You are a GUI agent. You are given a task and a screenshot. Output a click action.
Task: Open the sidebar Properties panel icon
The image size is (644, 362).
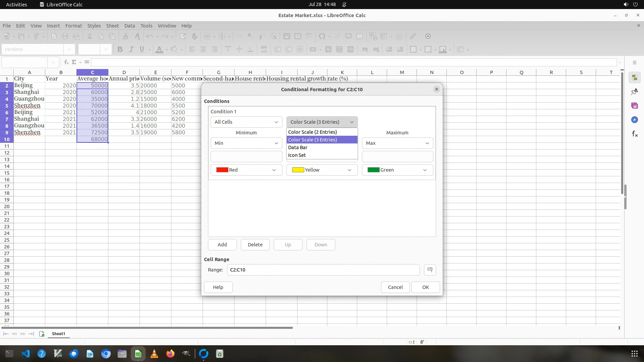(634, 78)
